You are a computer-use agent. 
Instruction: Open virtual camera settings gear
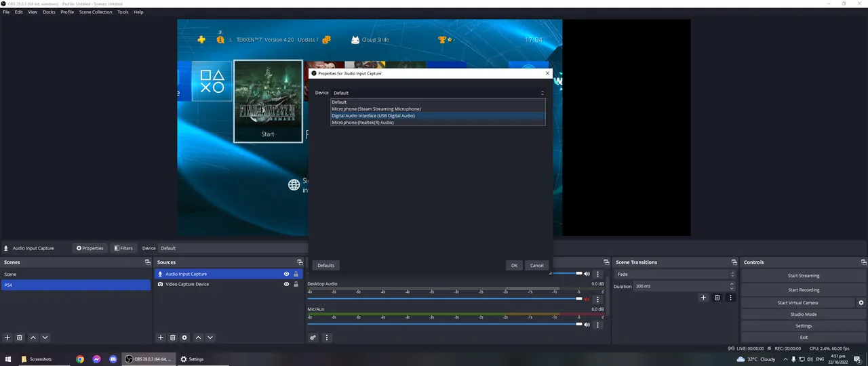coord(861,303)
